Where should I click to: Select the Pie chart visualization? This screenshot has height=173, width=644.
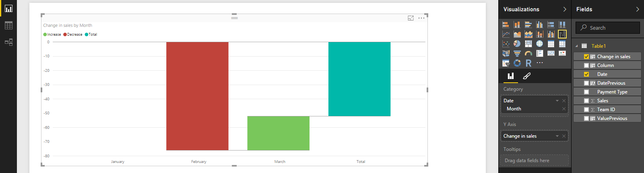517,44
